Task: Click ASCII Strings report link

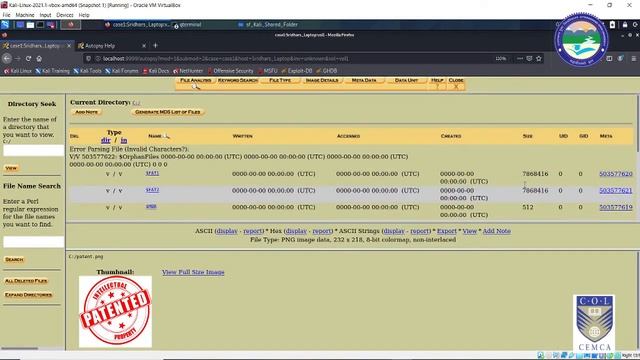Action: tap(420, 231)
